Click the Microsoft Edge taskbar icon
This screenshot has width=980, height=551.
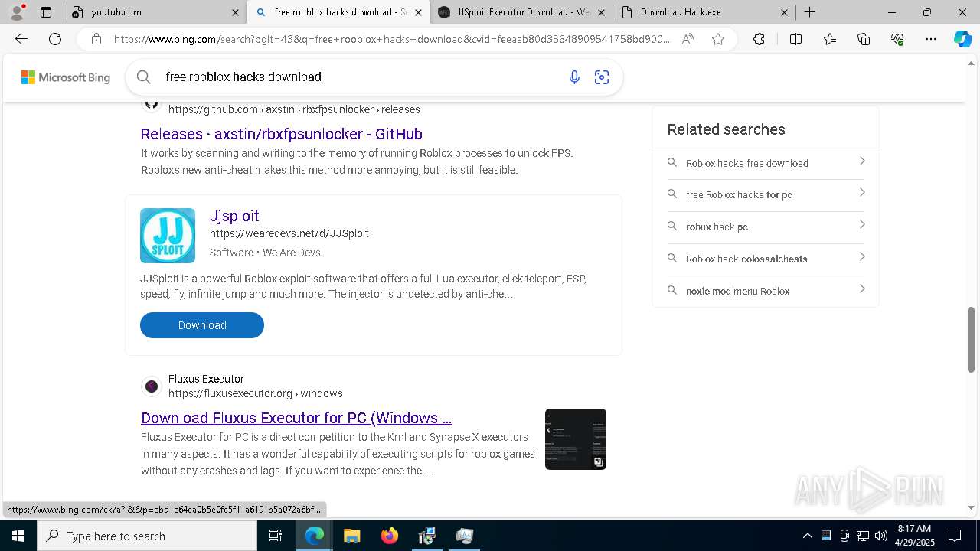point(315,536)
